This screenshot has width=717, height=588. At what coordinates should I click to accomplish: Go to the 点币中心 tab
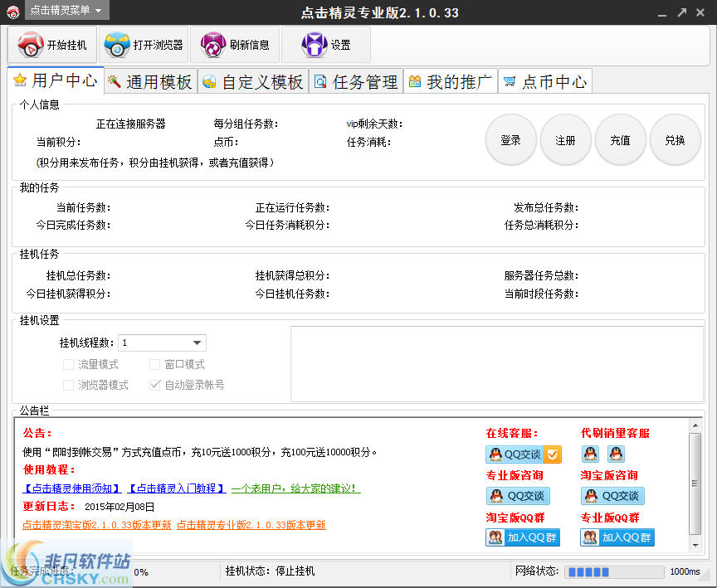pos(545,82)
